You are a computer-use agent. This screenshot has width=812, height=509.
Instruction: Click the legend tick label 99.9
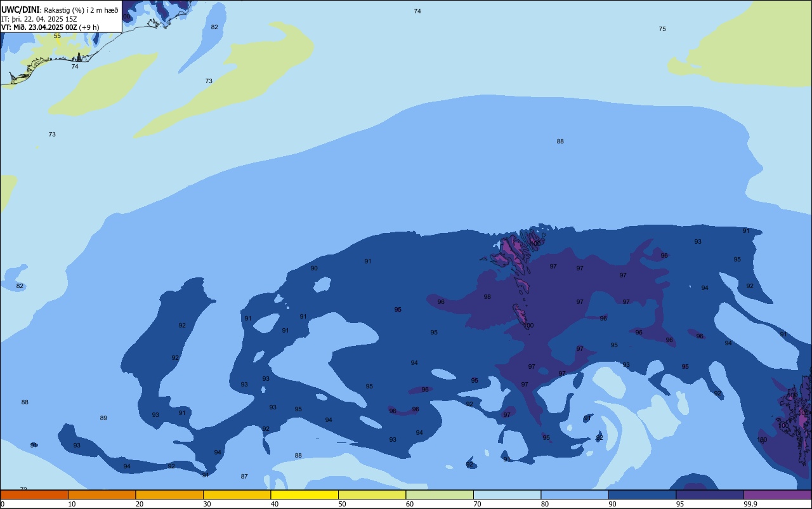pos(750,504)
